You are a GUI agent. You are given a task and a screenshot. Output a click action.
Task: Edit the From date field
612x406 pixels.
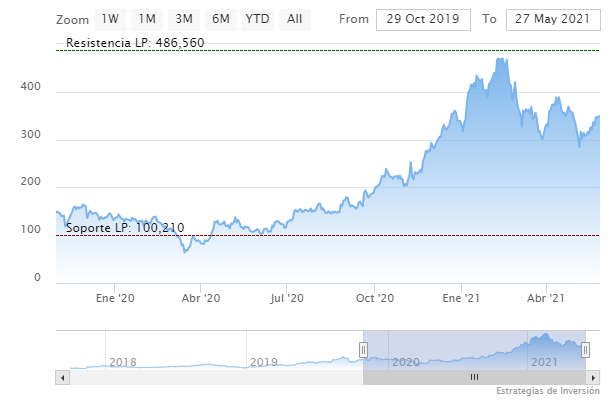click(x=423, y=20)
